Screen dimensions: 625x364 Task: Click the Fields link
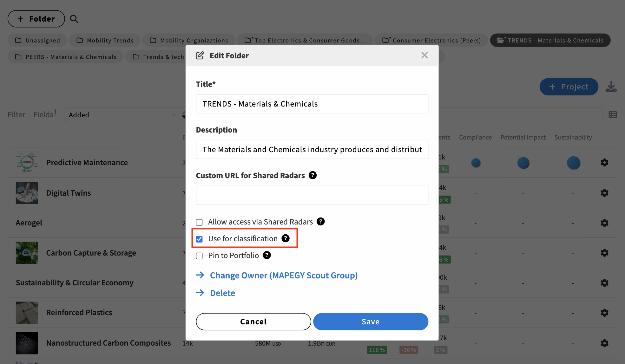[x=43, y=114]
